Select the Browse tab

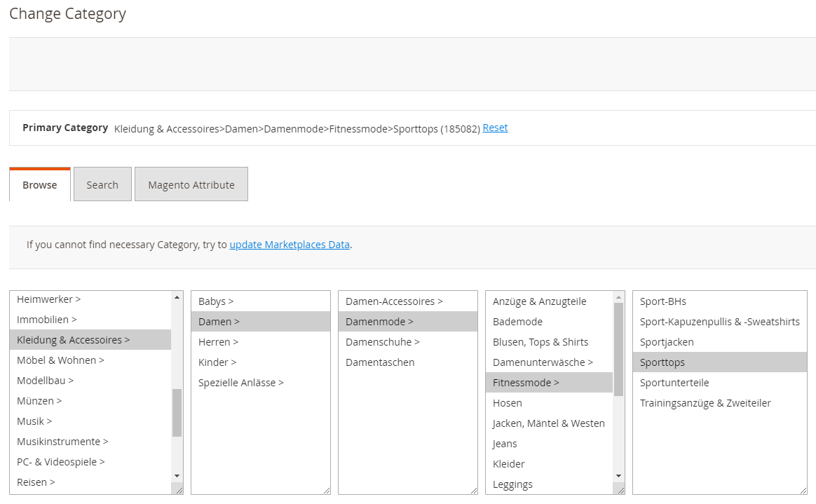point(40,184)
